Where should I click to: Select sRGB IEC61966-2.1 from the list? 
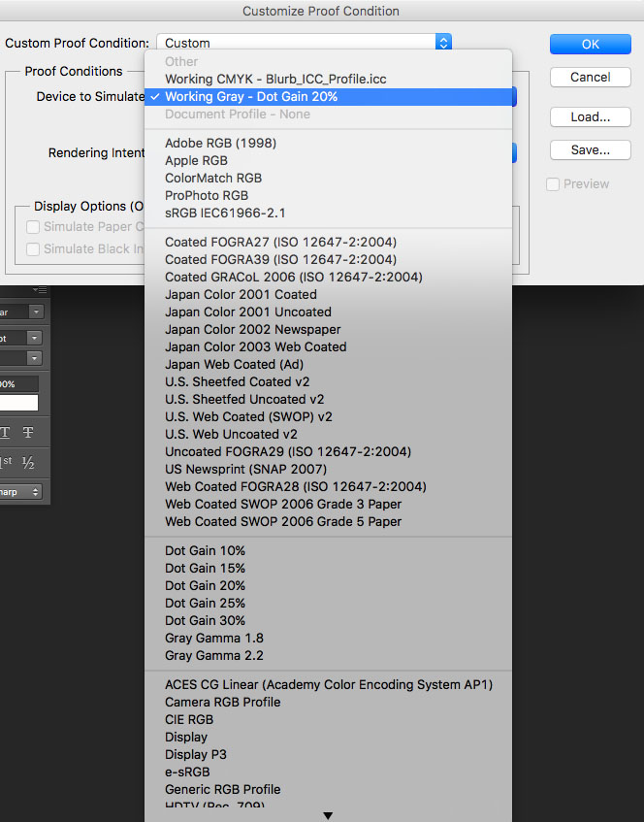[225, 214]
